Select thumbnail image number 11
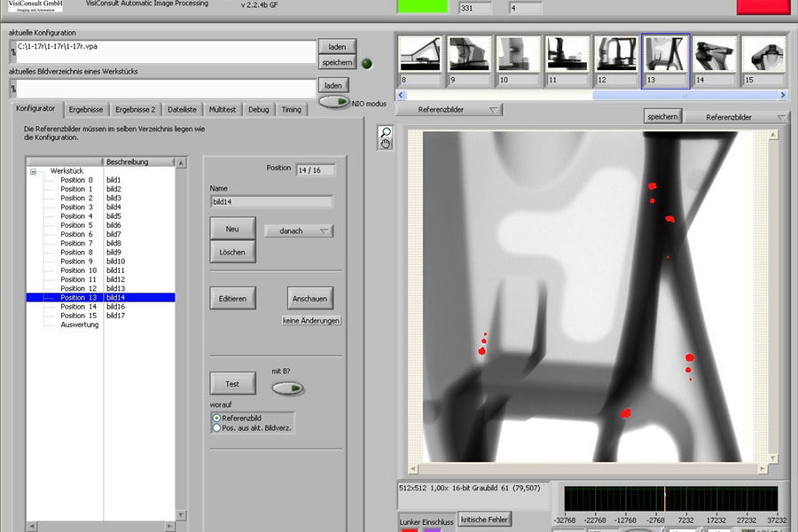Image resolution: width=798 pixels, height=532 pixels. tap(567, 59)
